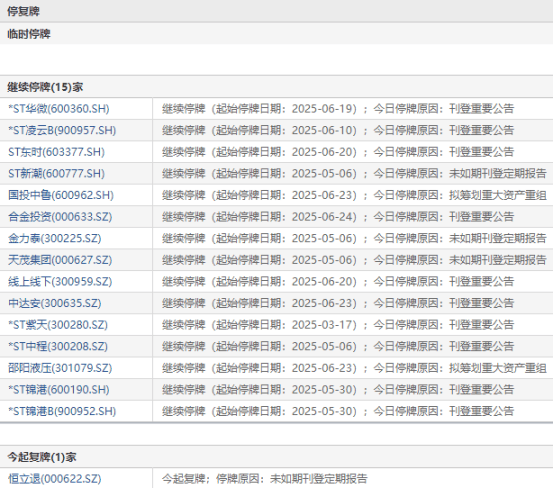The image size is (554, 489).
Task: Open 中达安(300635.SZ) stock link
Action: tap(55, 303)
